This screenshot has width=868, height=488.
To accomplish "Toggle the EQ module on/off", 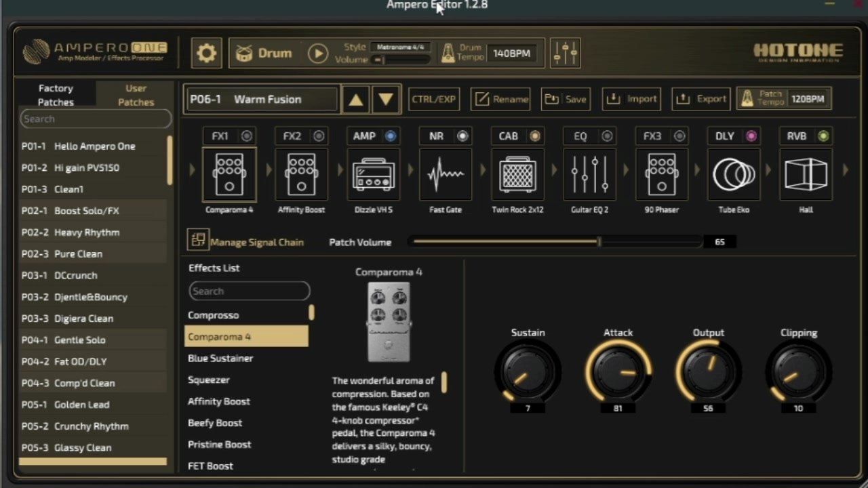I will click(607, 136).
